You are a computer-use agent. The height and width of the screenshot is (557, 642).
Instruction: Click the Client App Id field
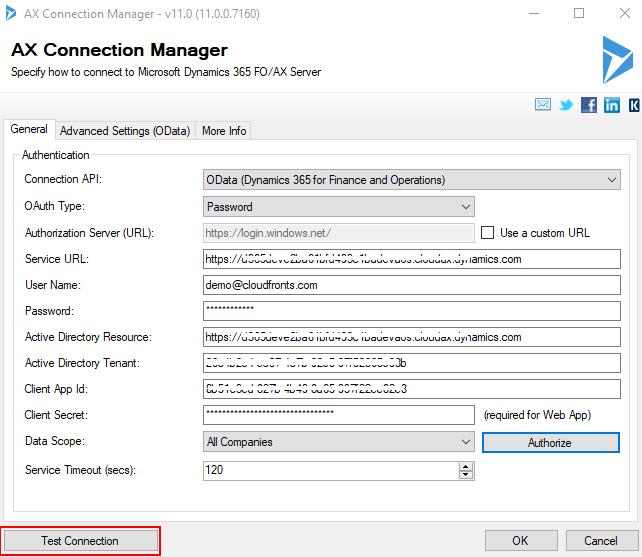tap(411, 389)
